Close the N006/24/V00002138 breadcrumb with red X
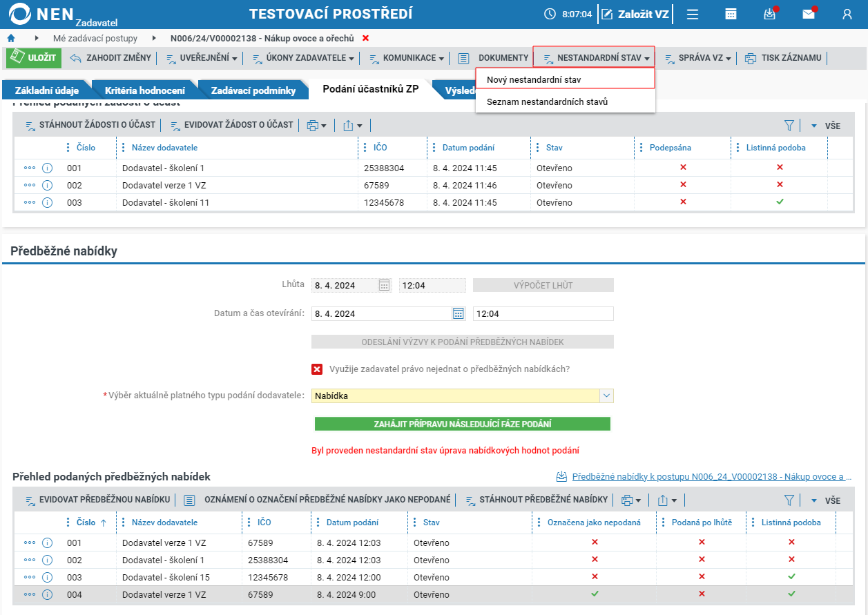 [x=365, y=38]
